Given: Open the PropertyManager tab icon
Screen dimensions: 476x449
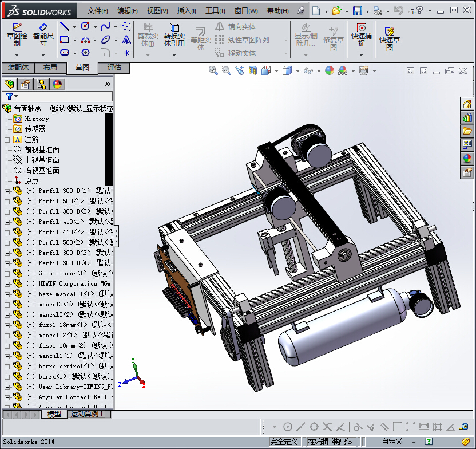Looking at the screenshot, I should [25, 84].
